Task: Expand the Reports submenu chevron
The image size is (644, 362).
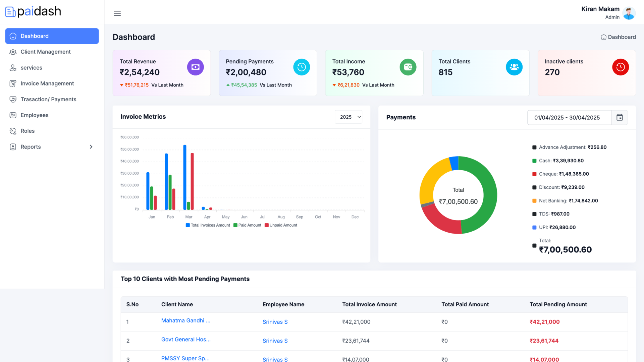Action: [x=91, y=147]
